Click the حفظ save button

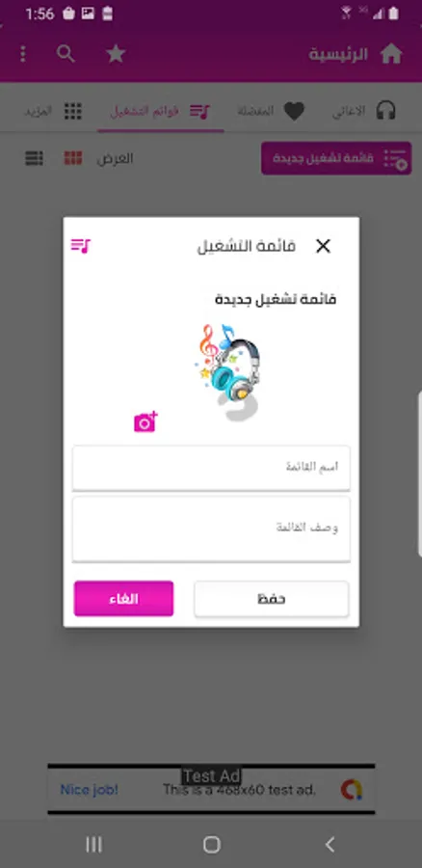pyautogui.click(x=272, y=598)
